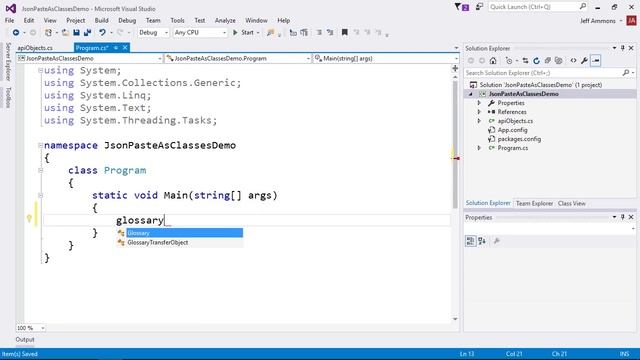Click the Show All Files icon
Viewport: 640px width, 360px height.
[558, 61]
